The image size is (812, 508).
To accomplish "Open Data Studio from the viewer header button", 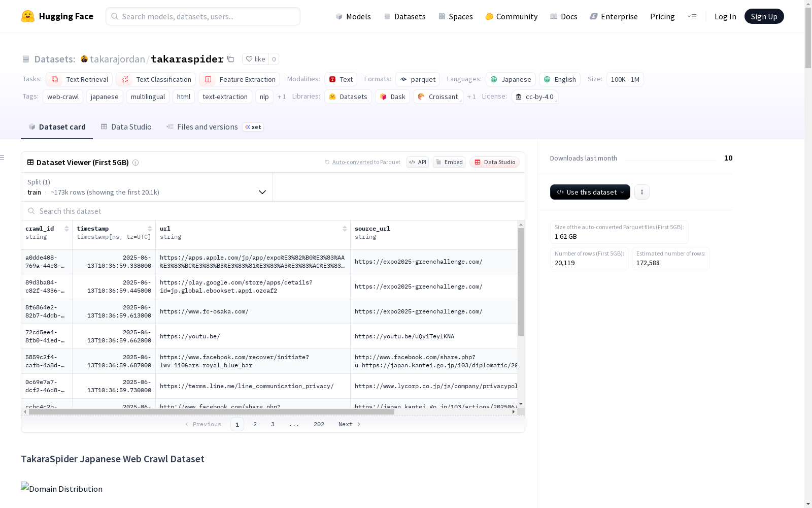I will click(494, 162).
